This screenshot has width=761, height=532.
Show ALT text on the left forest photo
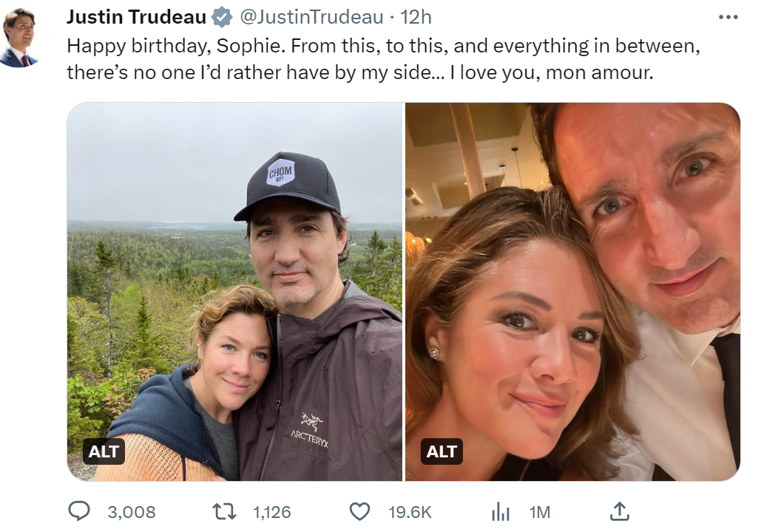104,451
